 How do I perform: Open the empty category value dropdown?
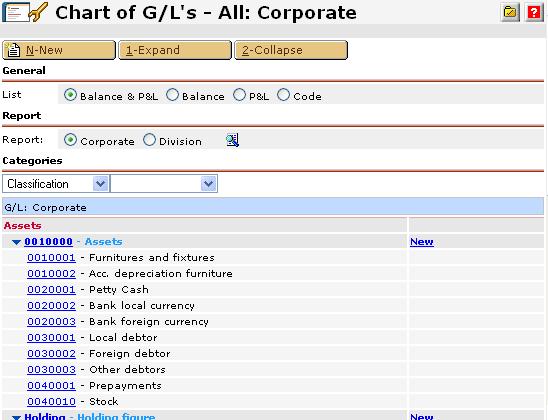(x=164, y=184)
